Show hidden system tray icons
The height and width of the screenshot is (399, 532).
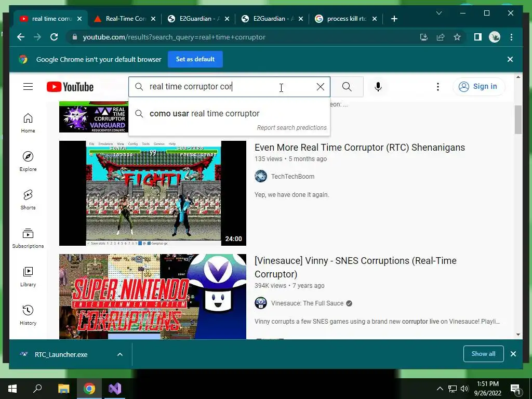440,389
